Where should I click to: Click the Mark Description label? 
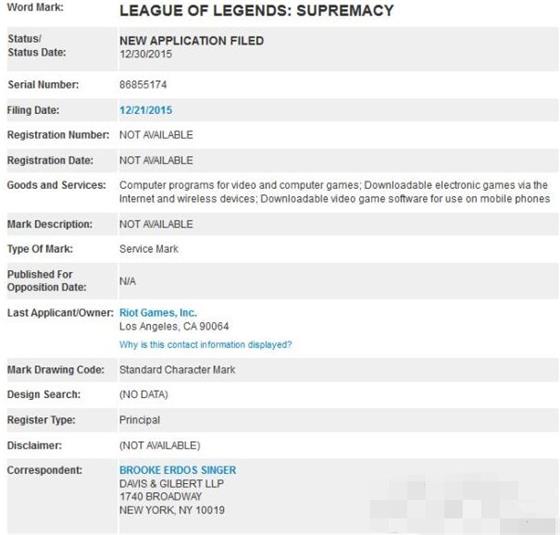(50, 224)
